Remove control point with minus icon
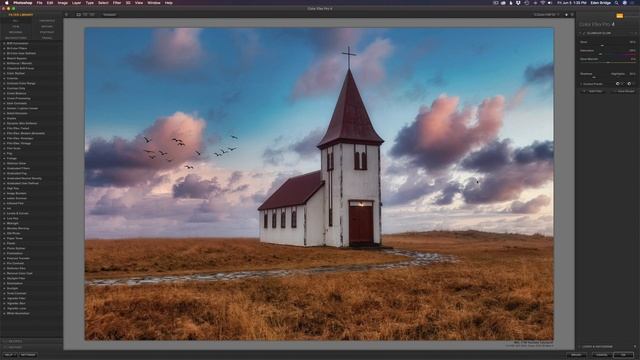This screenshot has width=640, height=360. 629,84
